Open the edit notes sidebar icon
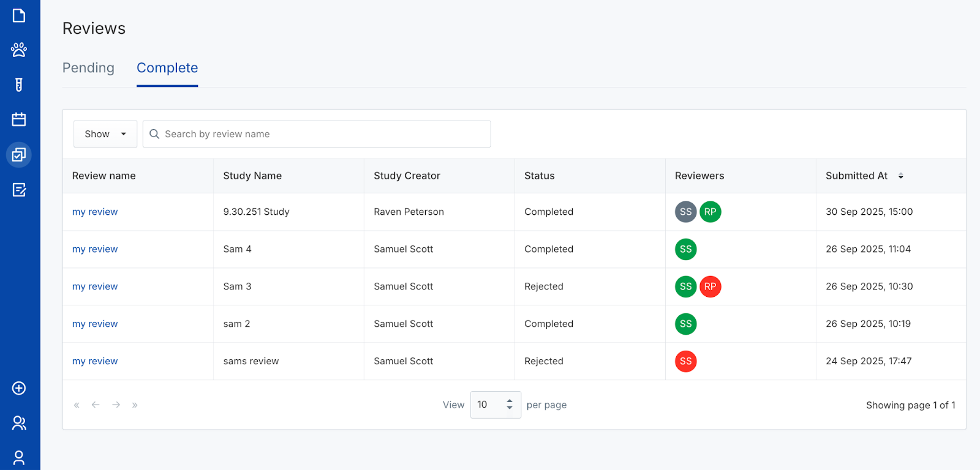The image size is (980, 470). (19, 190)
